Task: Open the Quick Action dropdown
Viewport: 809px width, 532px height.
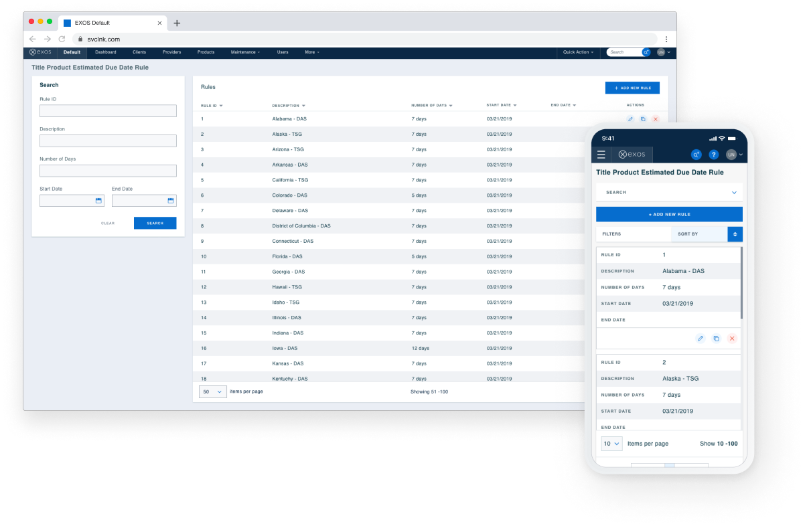Action: click(578, 52)
